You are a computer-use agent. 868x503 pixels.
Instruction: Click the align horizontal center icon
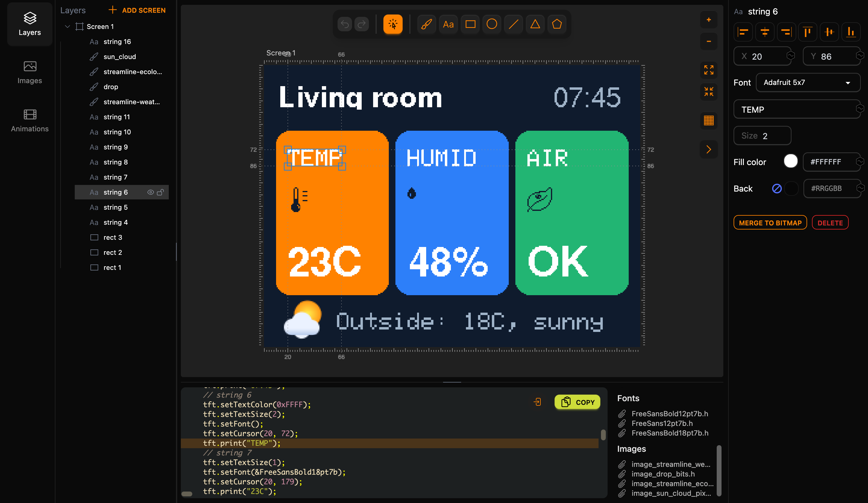pyautogui.click(x=765, y=32)
